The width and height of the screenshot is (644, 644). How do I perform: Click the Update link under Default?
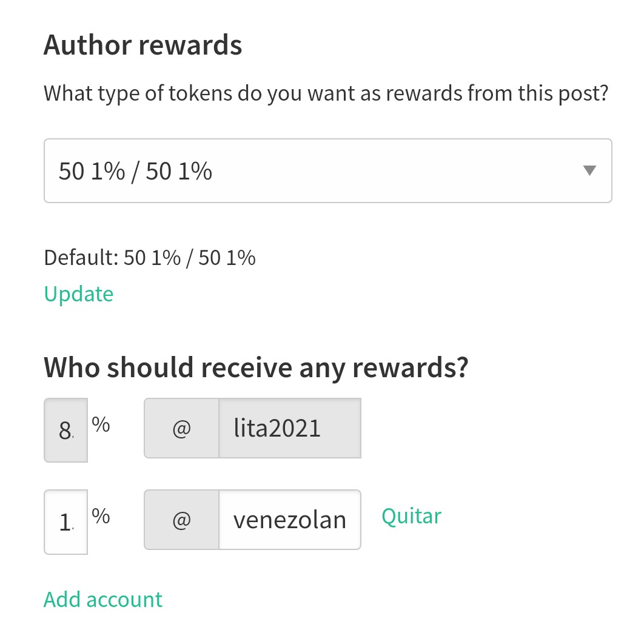[x=78, y=294]
